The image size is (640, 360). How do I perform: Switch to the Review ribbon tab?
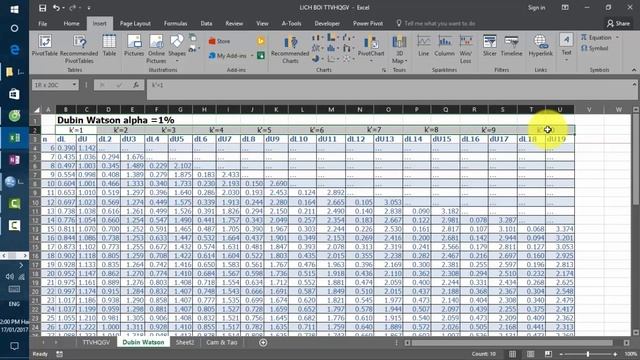[x=234, y=24]
